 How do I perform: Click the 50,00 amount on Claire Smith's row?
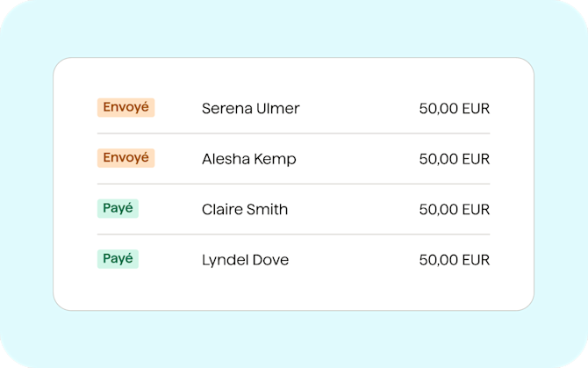[x=438, y=210]
